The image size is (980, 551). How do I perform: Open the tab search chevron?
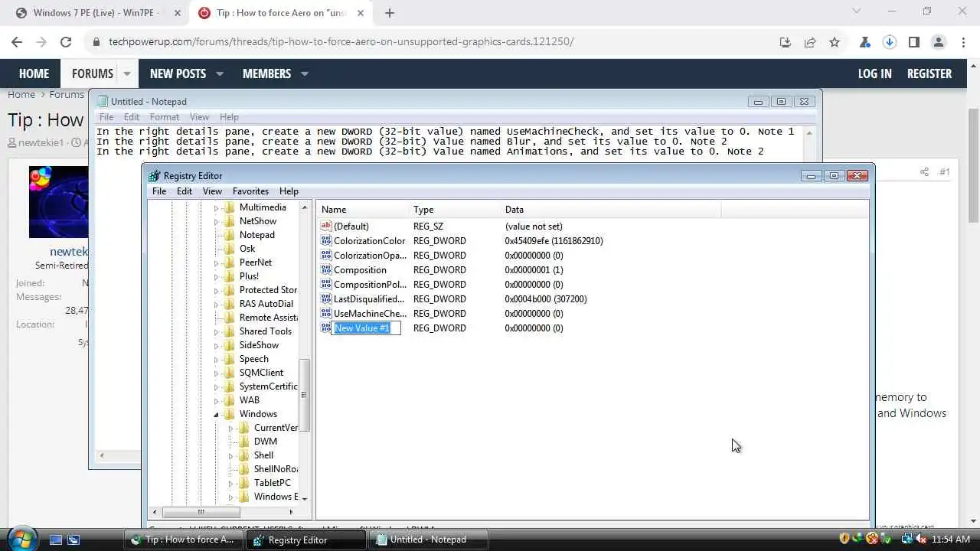click(x=857, y=11)
